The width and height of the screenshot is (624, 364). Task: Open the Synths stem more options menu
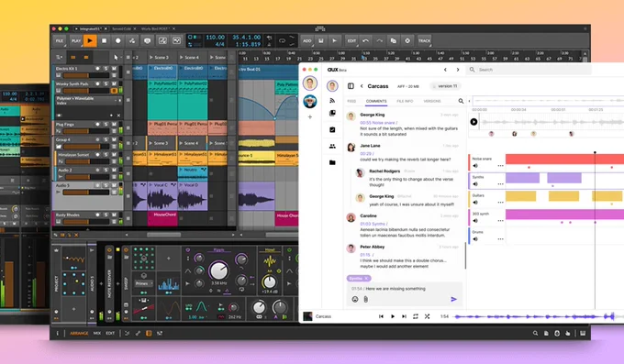tap(500, 184)
